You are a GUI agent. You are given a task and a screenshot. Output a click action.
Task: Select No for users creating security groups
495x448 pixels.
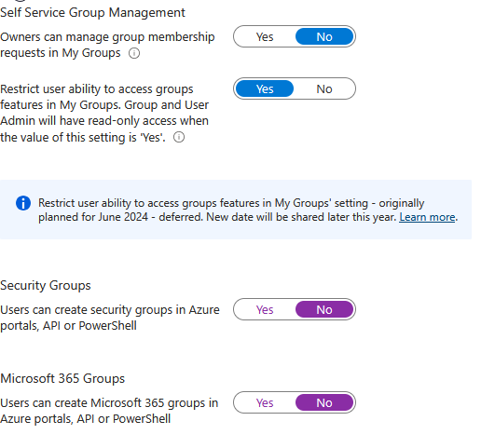324,309
